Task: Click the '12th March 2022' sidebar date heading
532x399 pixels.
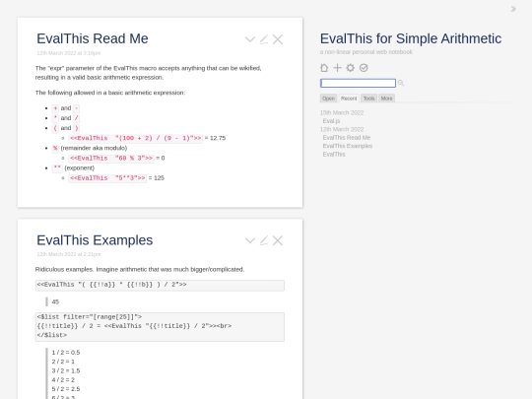Action: (342, 129)
